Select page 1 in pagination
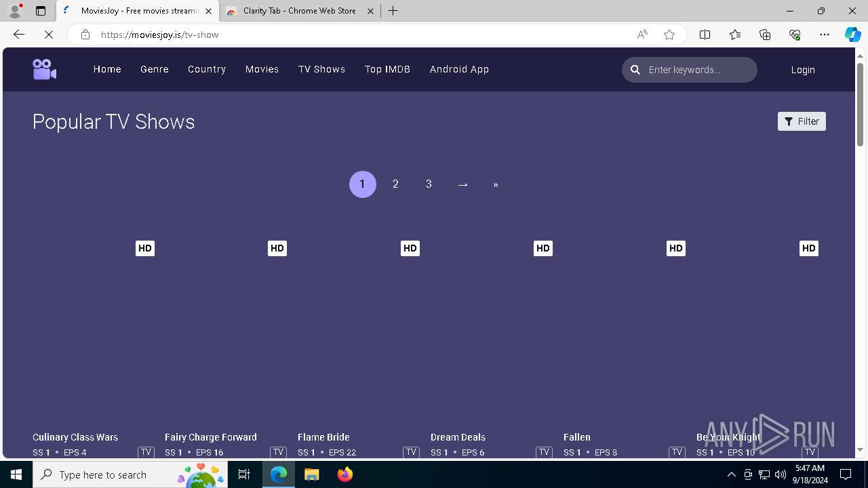 coord(363,184)
